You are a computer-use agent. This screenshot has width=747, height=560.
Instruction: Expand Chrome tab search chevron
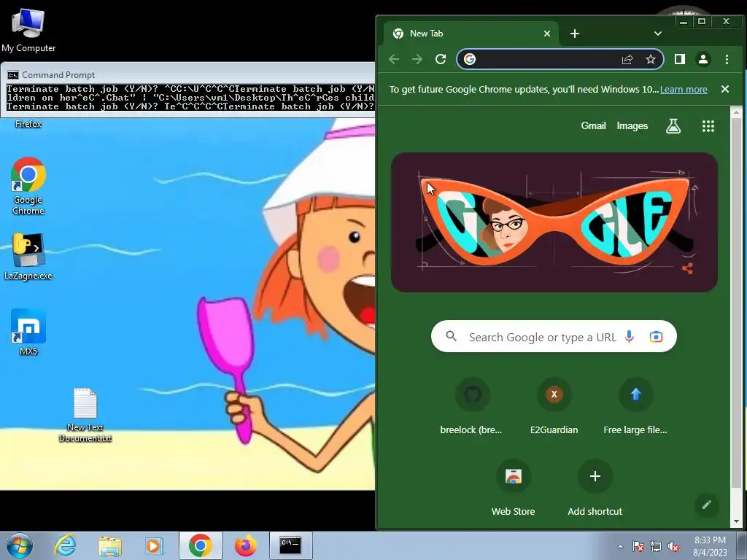(658, 34)
